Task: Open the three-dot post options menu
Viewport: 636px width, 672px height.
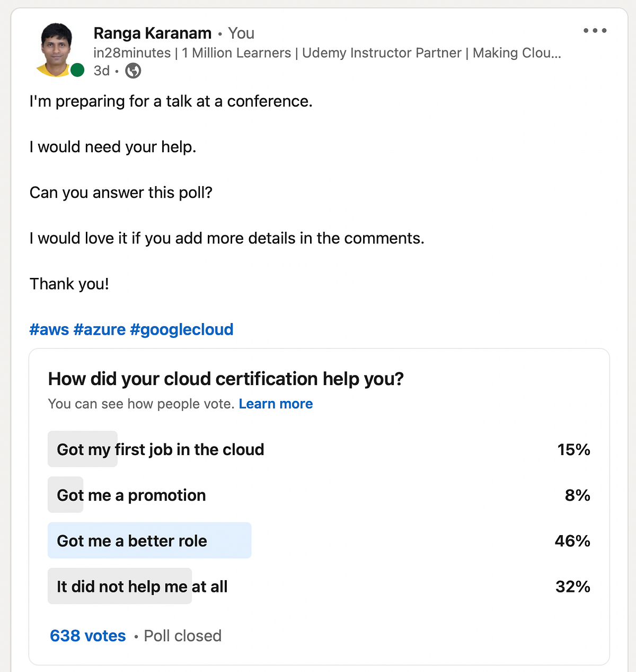Action: click(x=595, y=31)
